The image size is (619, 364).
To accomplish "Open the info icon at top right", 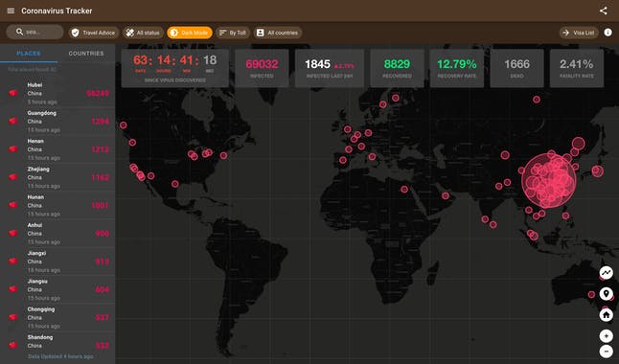I will tap(608, 33).
